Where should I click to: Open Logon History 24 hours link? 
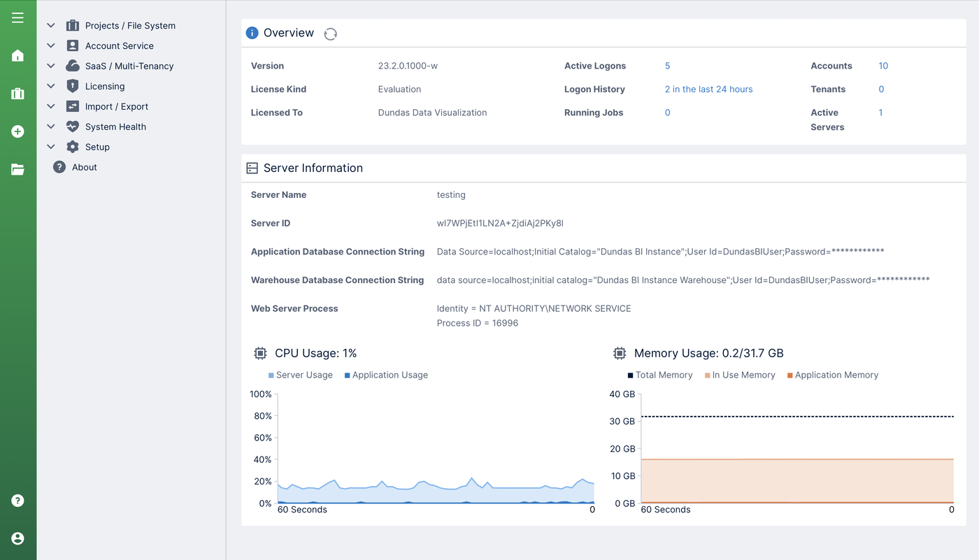708,89
